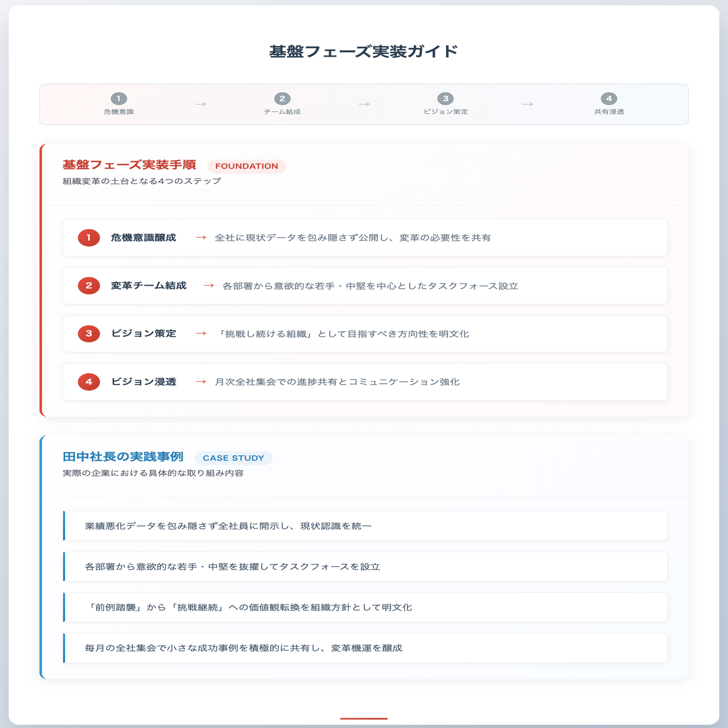Select the タスクフォース設立 case study item
The width and height of the screenshot is (728, 728).
364,567
